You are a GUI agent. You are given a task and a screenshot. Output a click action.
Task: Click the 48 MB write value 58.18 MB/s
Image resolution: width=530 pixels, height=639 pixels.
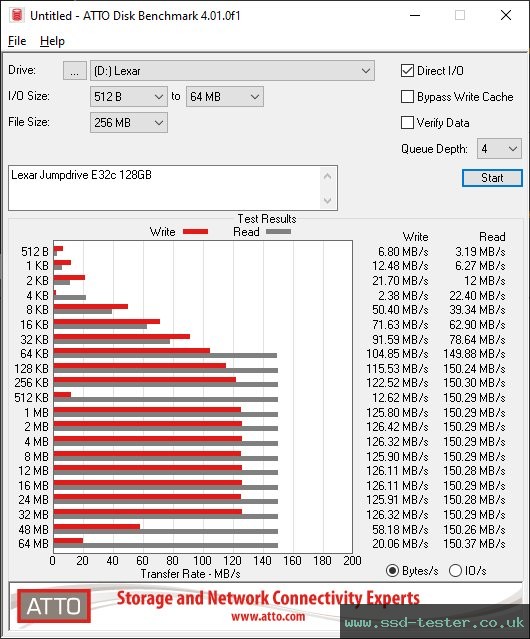pyautogui.click(x=400, y=530)
